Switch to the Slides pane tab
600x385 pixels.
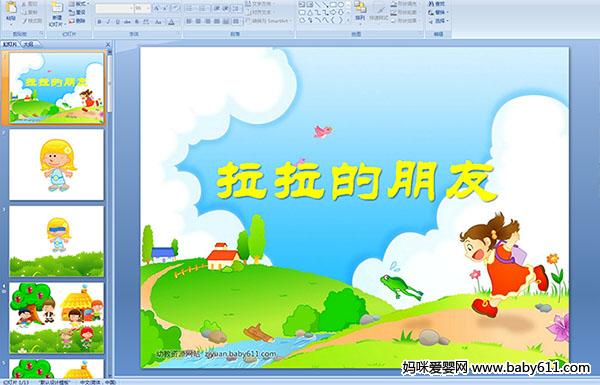tap(10, 44)
